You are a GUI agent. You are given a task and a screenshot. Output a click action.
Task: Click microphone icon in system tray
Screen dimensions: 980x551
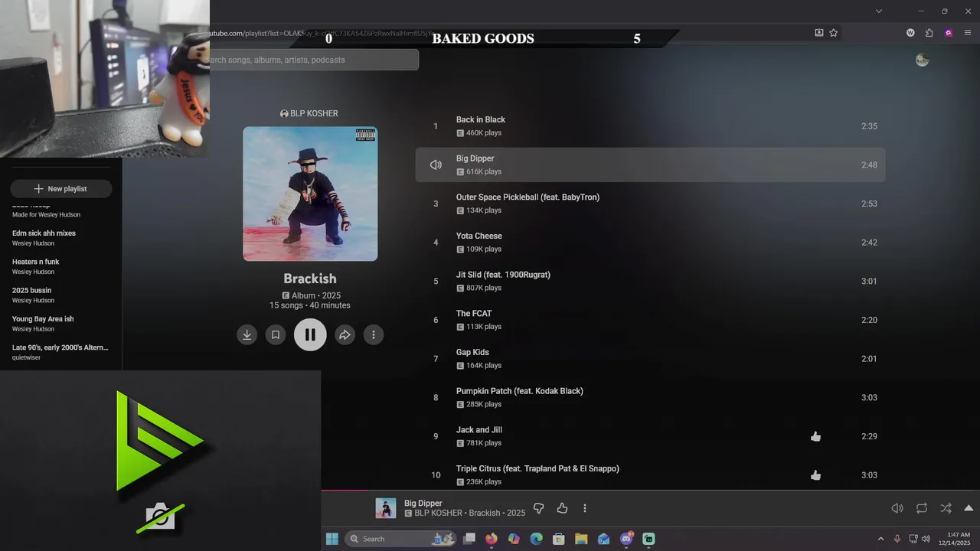click(897, 539)
